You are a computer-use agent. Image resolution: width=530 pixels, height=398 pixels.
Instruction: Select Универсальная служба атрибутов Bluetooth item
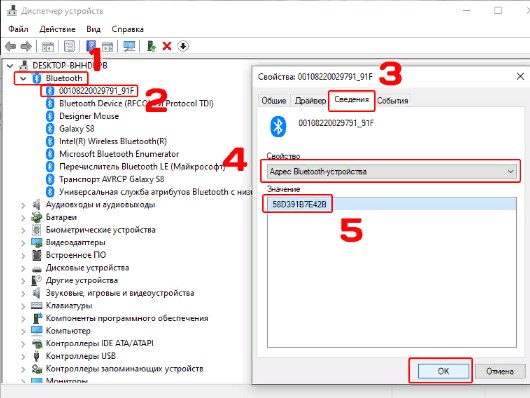pyautogui.click(x=155, y=192)
